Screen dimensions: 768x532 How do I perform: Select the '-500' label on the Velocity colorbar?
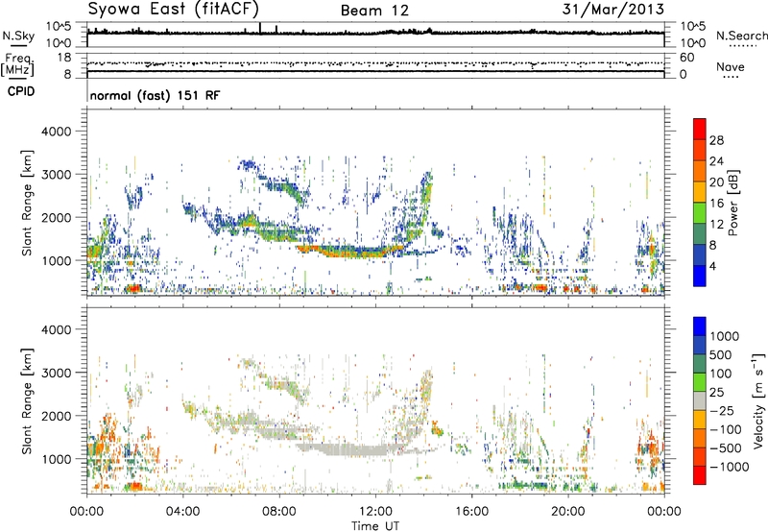(725, 448)
